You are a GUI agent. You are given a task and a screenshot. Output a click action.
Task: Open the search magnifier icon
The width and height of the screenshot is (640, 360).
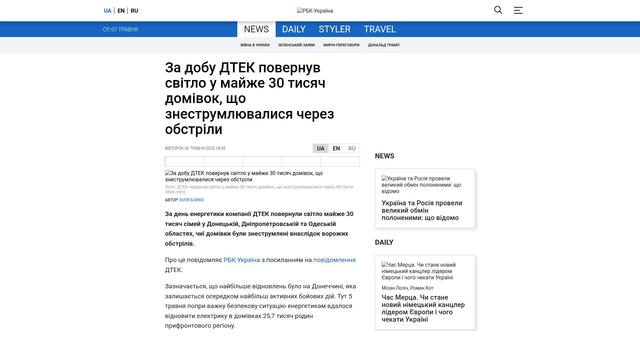tap(498, 10)
